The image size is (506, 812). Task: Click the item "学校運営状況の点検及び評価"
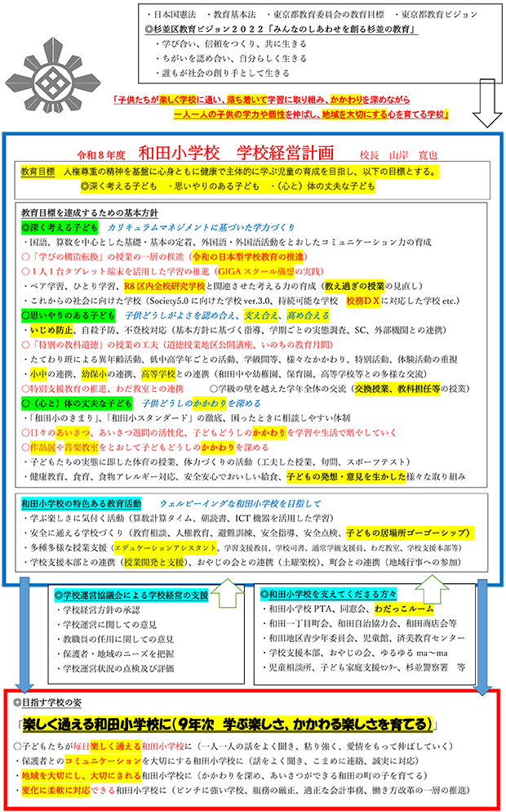[118, 668]
